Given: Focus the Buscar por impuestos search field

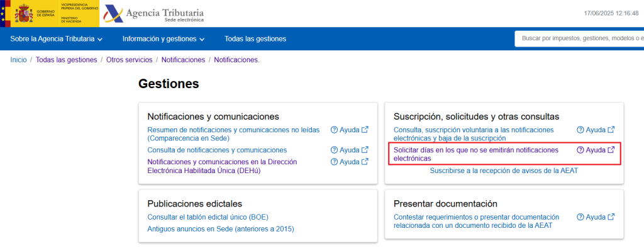Looking at the screenshot, I should pos(579,38).
